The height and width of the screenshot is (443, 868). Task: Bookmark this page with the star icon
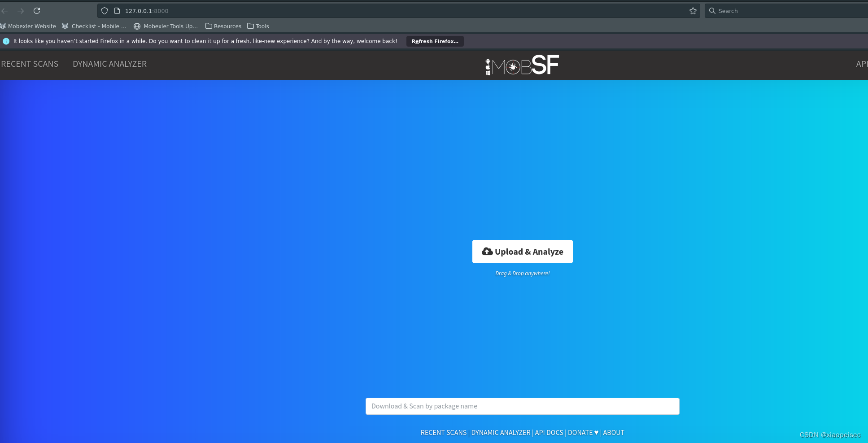point(693,11)
